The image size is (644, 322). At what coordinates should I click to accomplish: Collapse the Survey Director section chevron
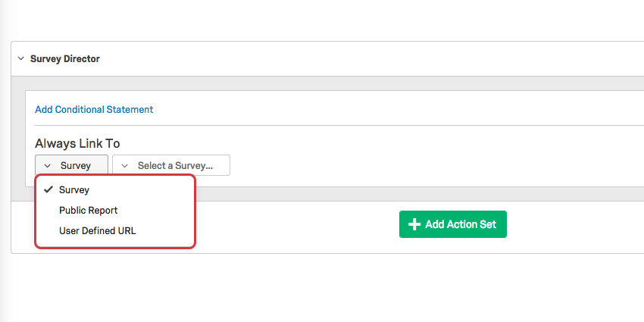pos(20,59)
